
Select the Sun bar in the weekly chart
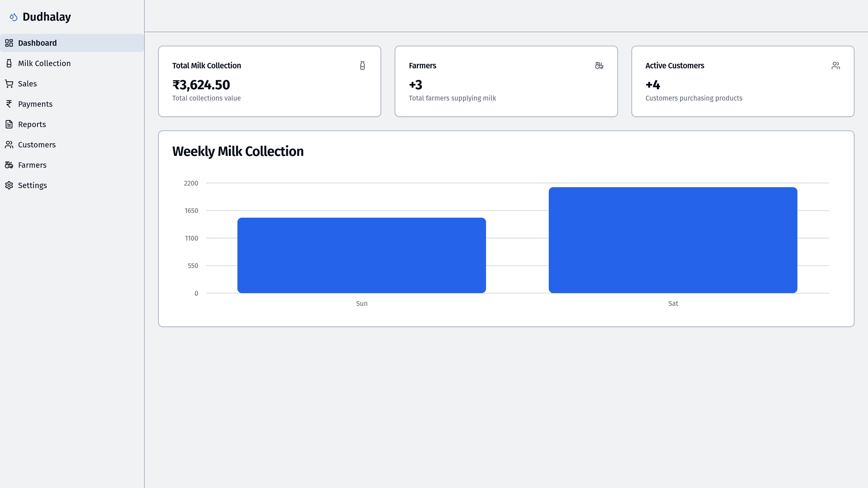point(362,255)
